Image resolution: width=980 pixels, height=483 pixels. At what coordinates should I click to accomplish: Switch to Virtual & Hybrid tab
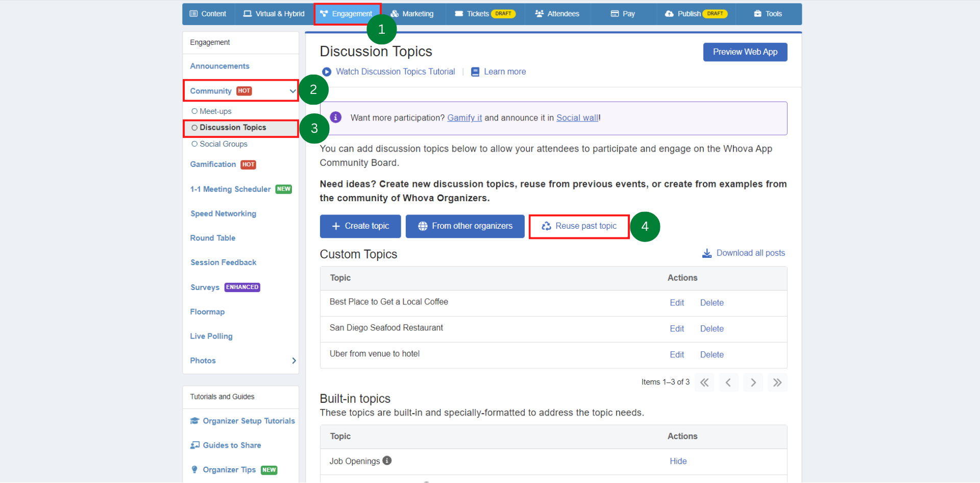point(274,14)
